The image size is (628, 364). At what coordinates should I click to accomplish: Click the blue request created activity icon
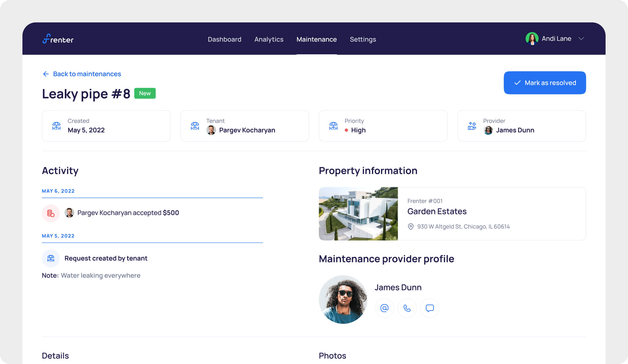tap(51, 258)
